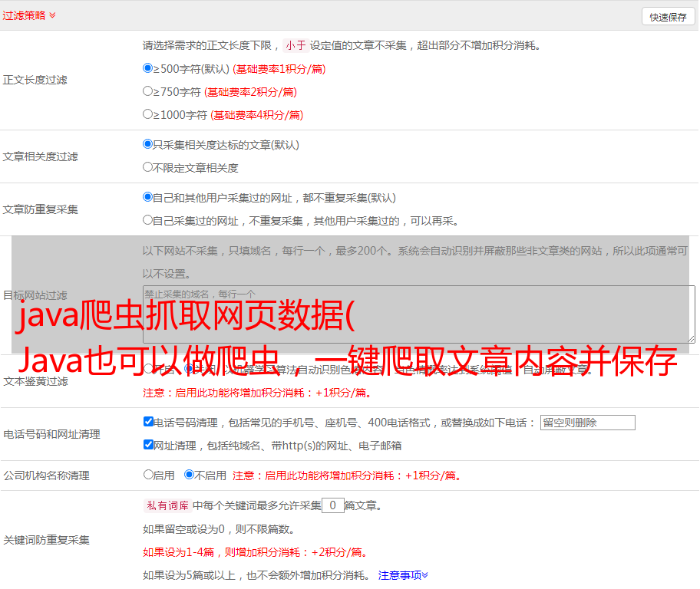Viewport: 700px width, 589px height.
Task: Click the 快速保存 button
Action: pyautogui.click(x=668, y=17)
